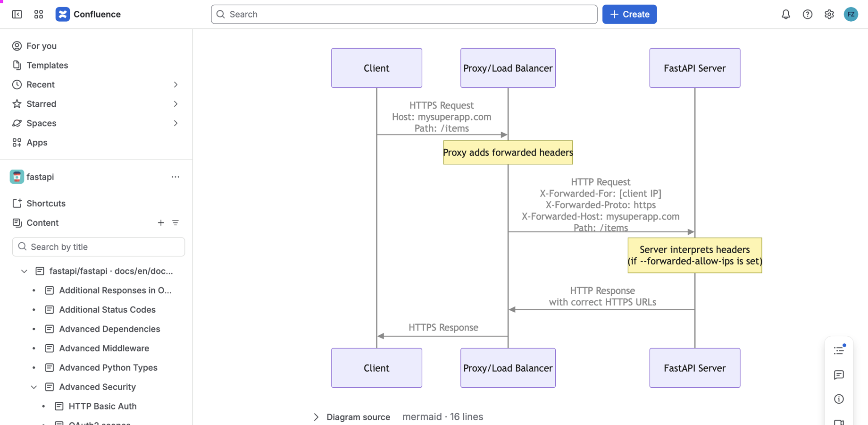The height and width of the screenshot is (425, 868).
Task: Open Additional Responses in O... page
Action: click(x=115, y=290)
